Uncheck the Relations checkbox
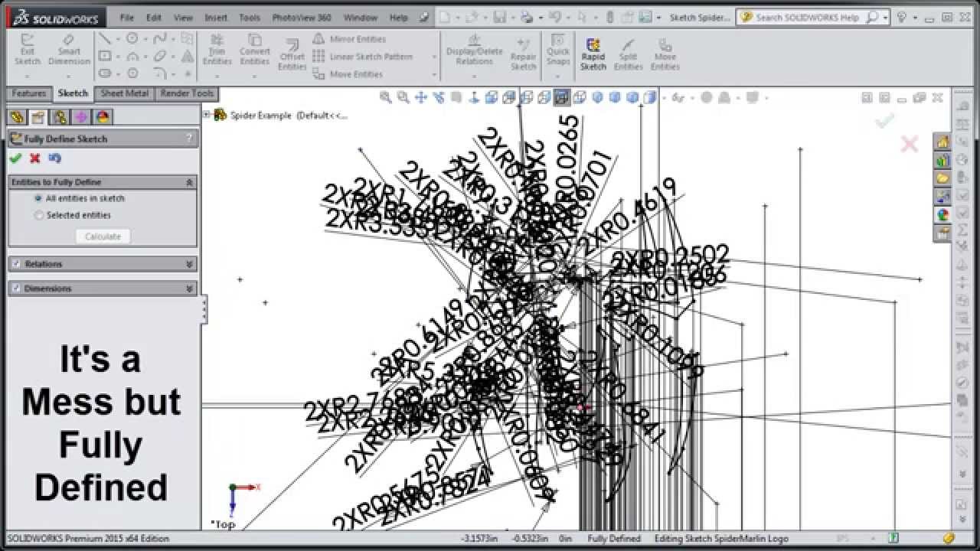Viewport: 980px width, 551px height. coord(15,263)
